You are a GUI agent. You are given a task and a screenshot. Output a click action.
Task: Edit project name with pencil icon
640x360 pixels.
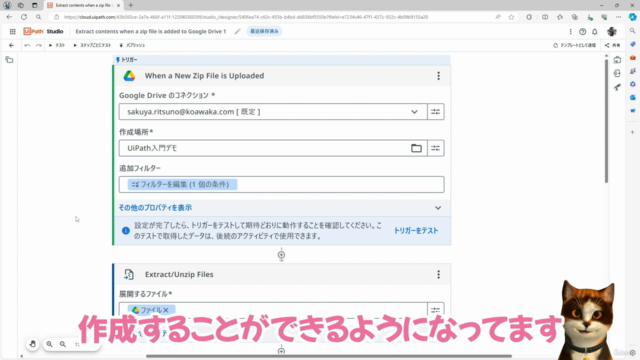pos(237,31)
